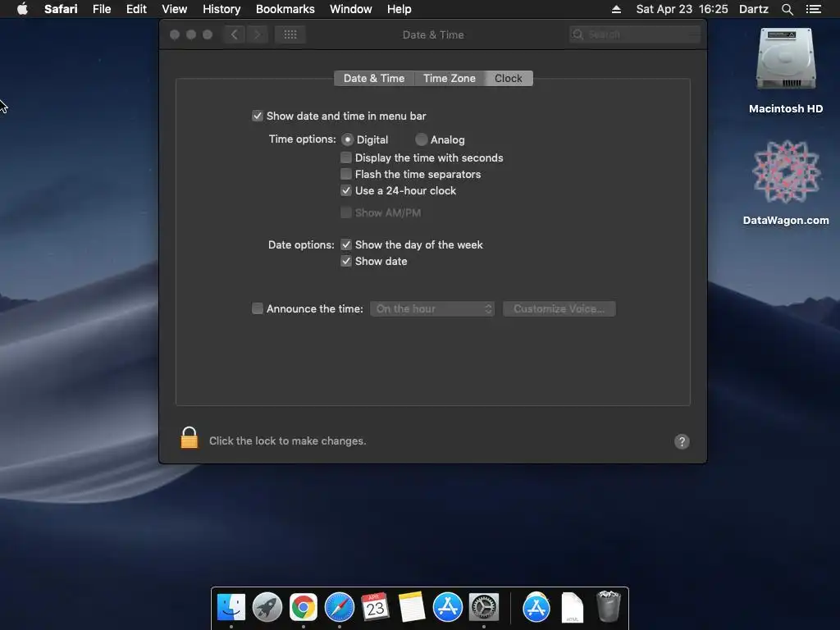
Task: Click the lock icon to make changes
Action: 189,438
